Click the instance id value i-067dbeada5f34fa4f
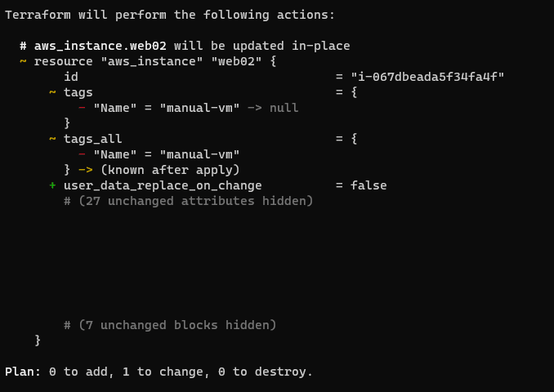This screenshot has height=392, width=554. pyautogui.click(x=427, y=77)
